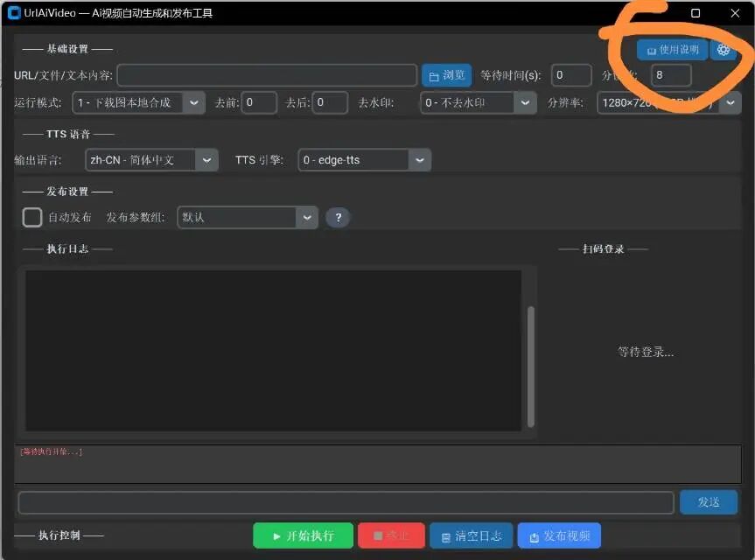
Task: Click the green 开始执行 button
Action: click(303, 535)
